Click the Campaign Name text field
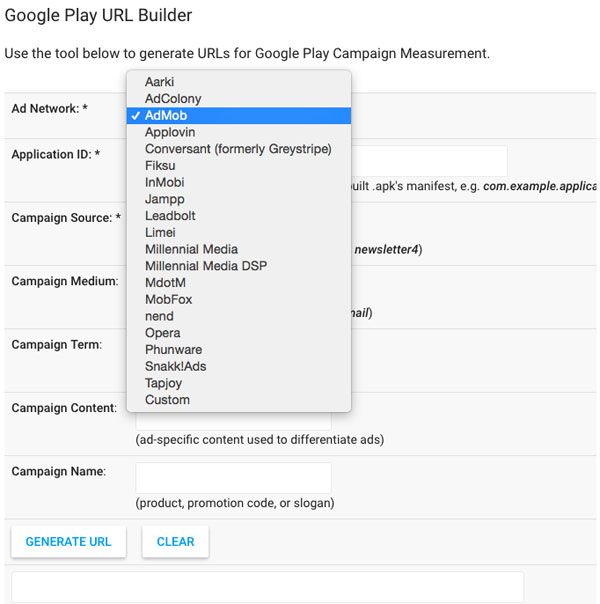Screen dimensions: 600x604 233,477
